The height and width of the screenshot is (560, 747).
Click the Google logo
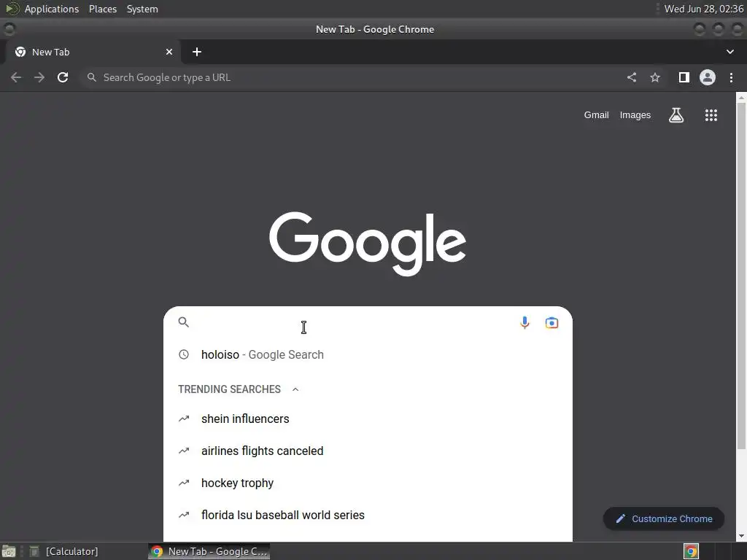pyautogui.click(x=368, y=244)
